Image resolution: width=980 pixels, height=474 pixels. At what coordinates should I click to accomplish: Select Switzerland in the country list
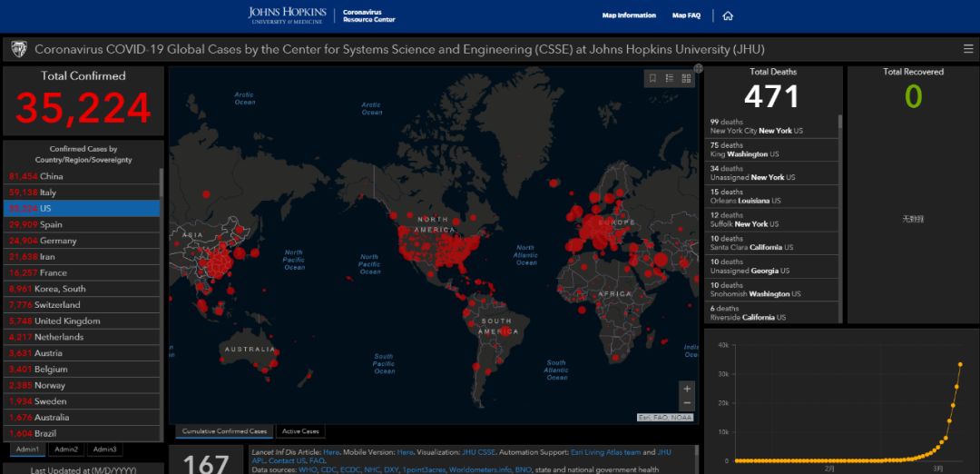click(82, 305)
